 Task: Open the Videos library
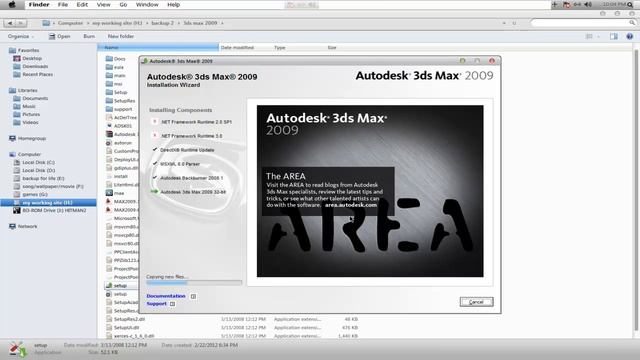(26, 122)
